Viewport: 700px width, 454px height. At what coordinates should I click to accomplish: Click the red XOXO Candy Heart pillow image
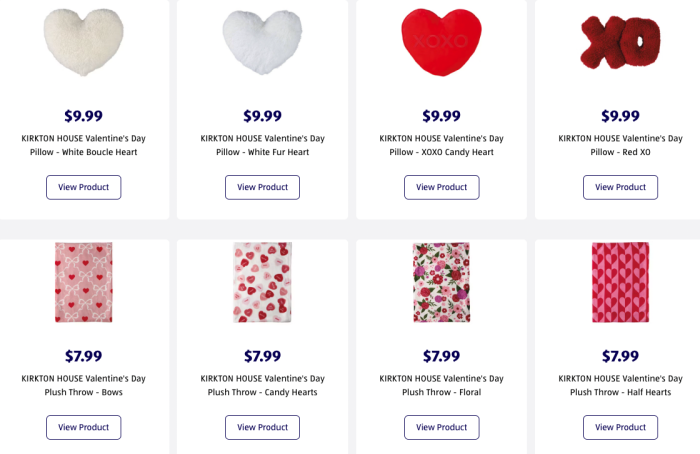click(x=441, y=41)
